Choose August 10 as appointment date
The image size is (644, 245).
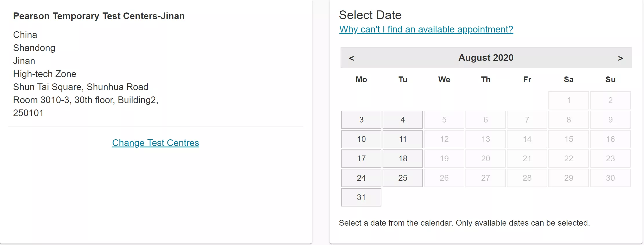[361, 139]
